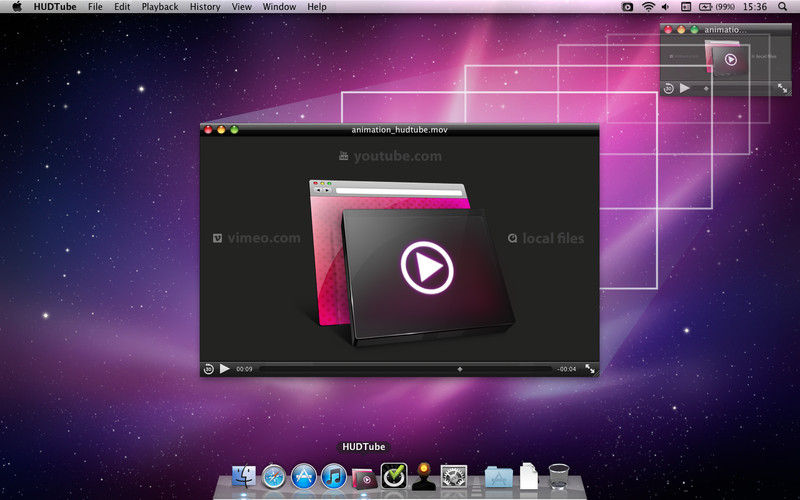Open Spotlight search magnifier
The image size is (800, 500).
[x=782, y=7]
